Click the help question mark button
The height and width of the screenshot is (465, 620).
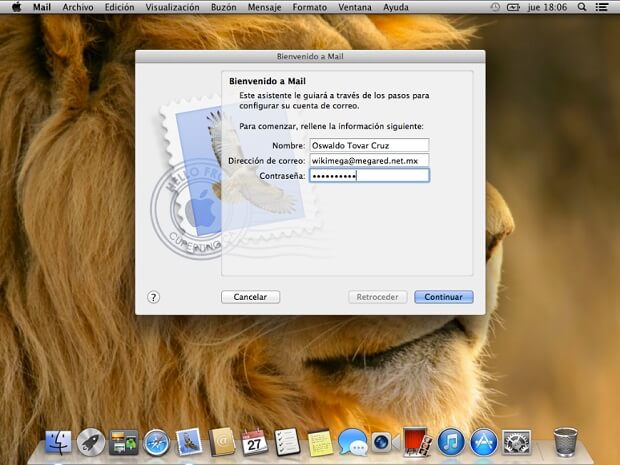[153, 297]
